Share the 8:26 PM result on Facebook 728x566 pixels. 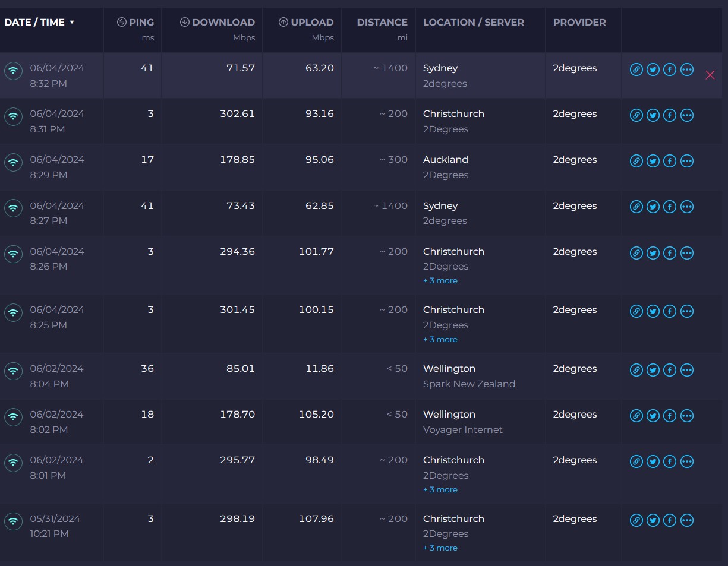point(670,253)
